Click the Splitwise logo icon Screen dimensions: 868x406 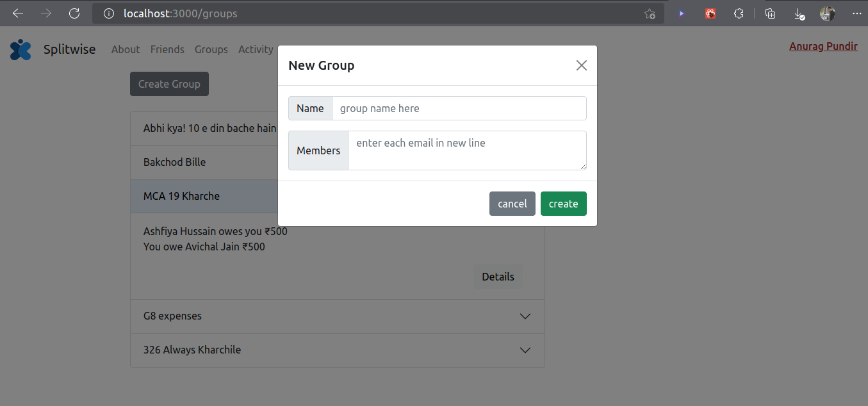(x=20, y=49)
